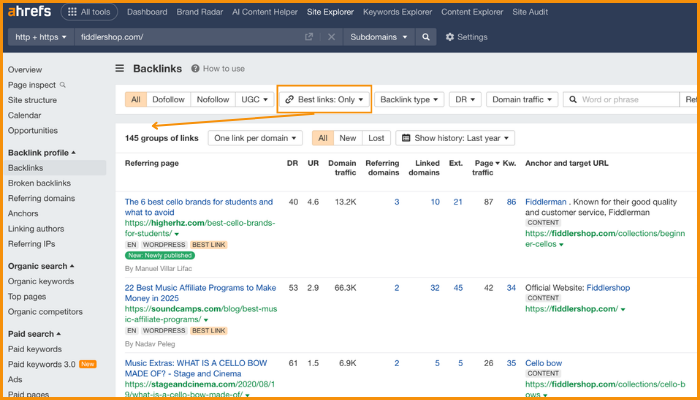Collapse the Backlink profile section

[42, 153]
